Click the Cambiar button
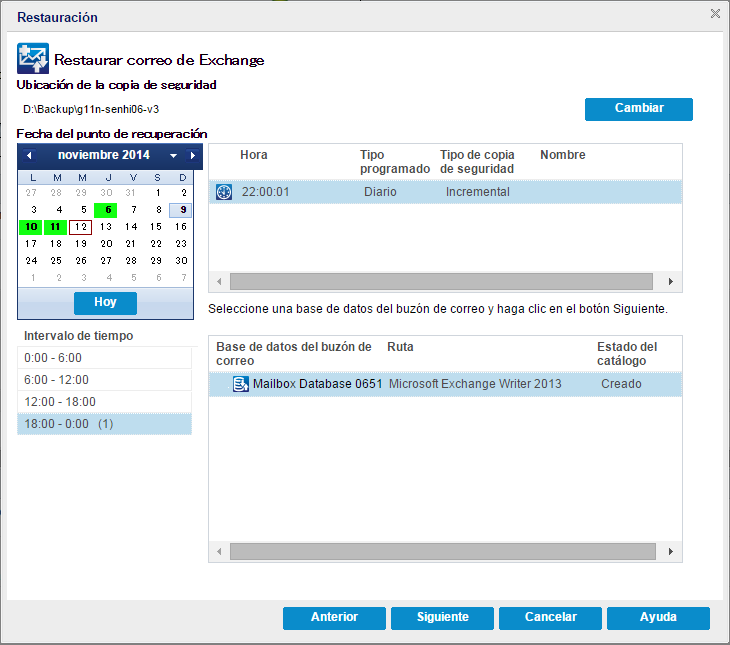Image resolution: width=730 pixels, height=645 pixels. tap(639, 109)
